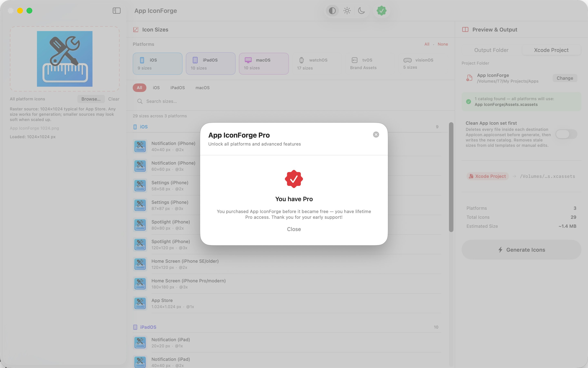This screenshot has height=368, width=588.
Task: Collapse the iPadOS section header
Action: [x=287, y=327]
